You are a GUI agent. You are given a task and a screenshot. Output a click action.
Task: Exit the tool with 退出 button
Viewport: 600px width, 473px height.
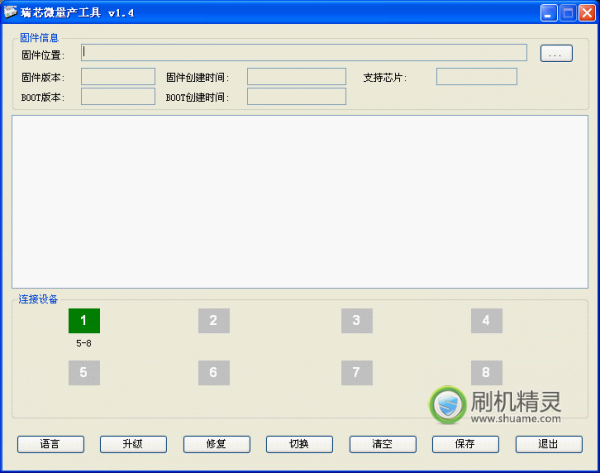click(x=549, y=444)
